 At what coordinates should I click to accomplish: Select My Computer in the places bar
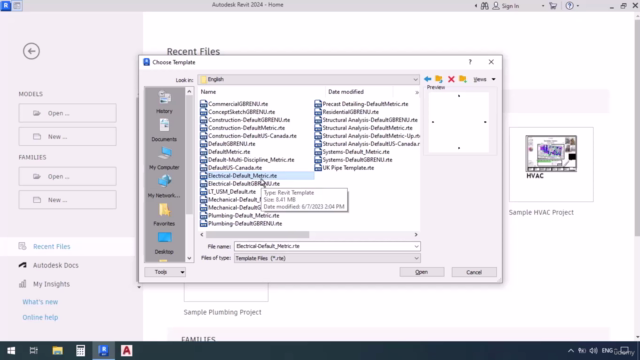click(x=164, y=159)
